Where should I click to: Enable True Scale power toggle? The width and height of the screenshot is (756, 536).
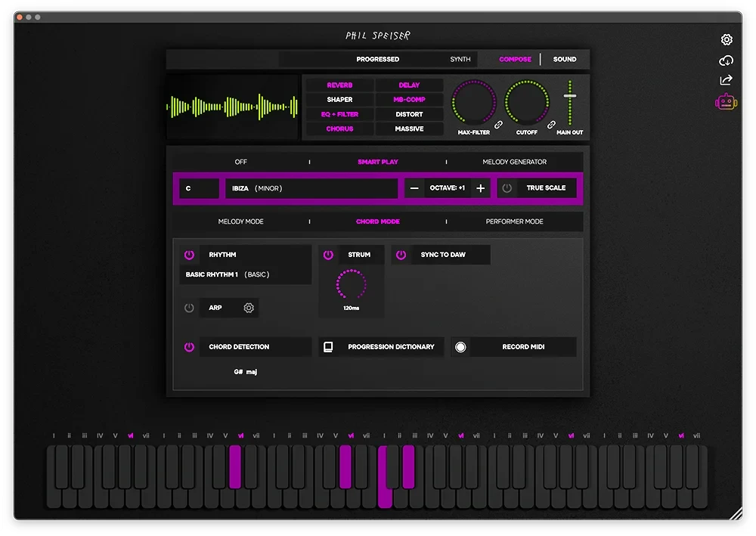point(507,188)
